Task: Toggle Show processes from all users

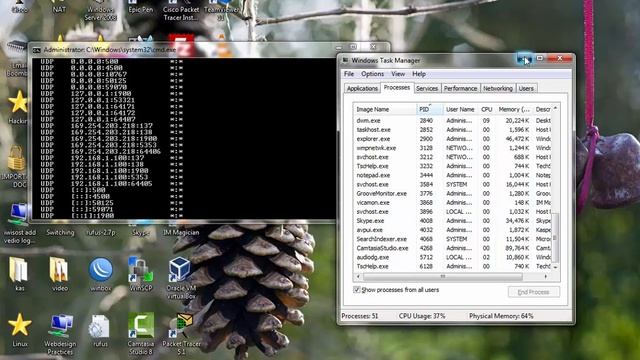Action: pyautogui.click(x=357, y=290)
